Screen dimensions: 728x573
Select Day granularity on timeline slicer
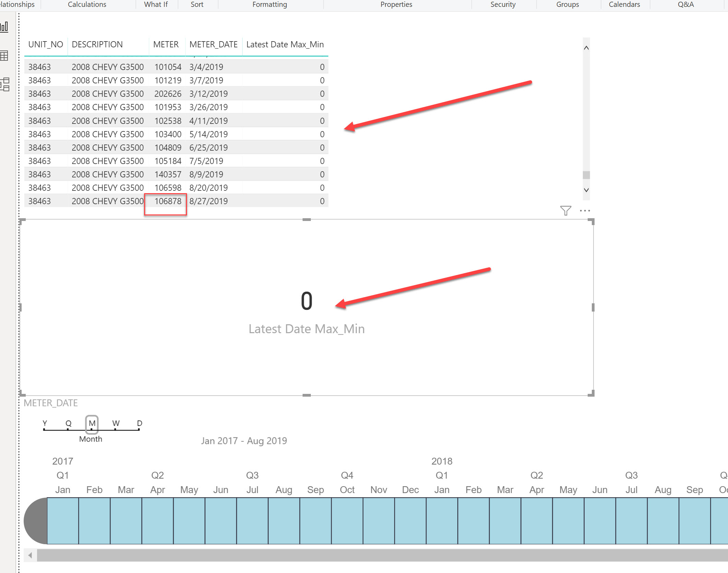coord(139,423)
